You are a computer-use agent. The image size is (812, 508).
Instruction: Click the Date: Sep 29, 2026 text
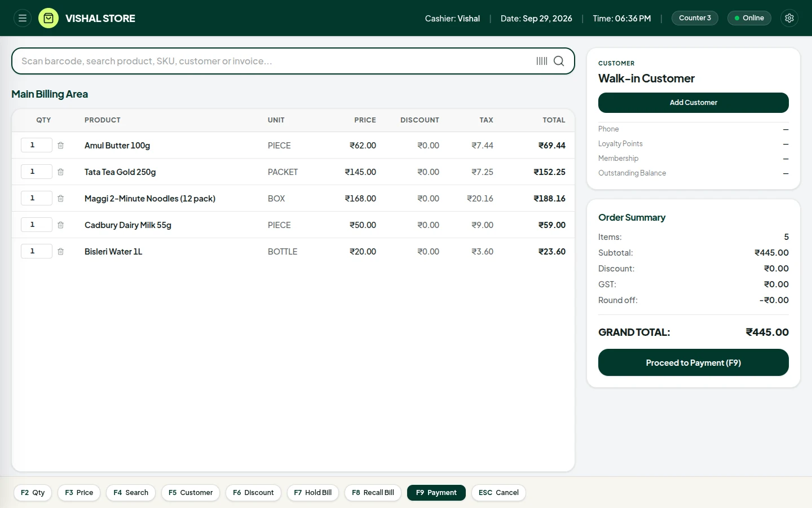[536, 19]
